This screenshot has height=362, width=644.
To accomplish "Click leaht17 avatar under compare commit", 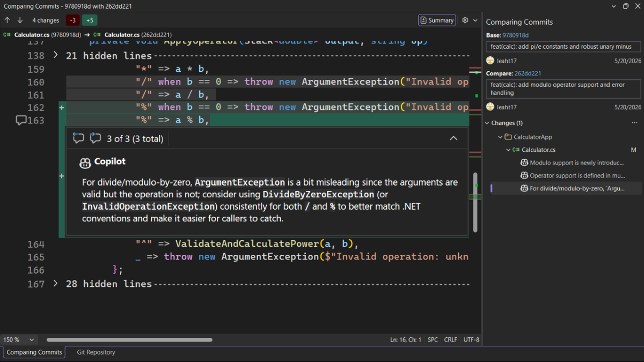I will pos(490,107).
